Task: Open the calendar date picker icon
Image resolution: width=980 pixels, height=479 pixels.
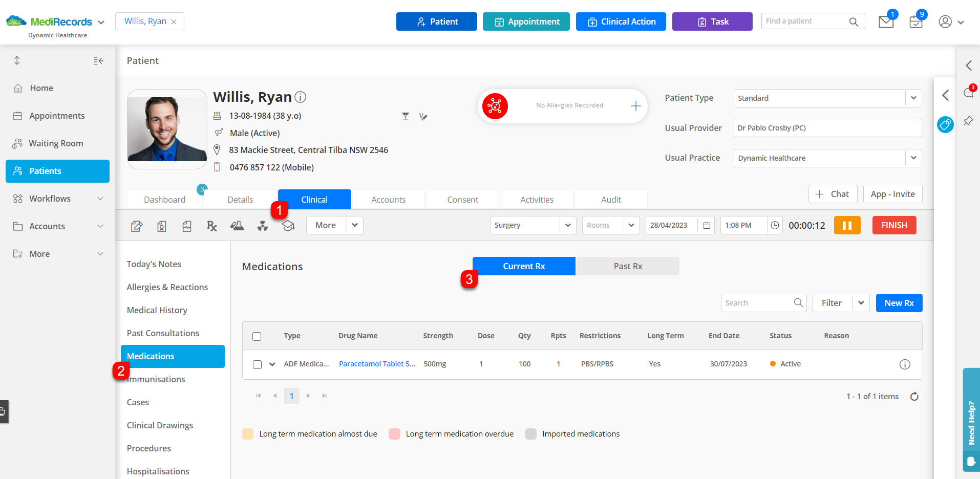Action: click(x=707, y=225)
